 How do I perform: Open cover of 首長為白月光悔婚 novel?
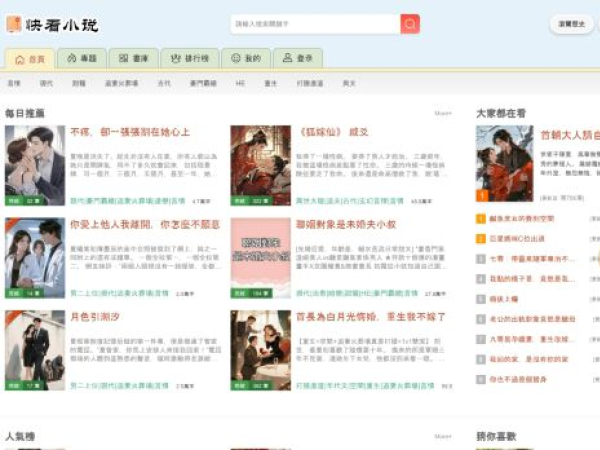click(x=261, y=350)
